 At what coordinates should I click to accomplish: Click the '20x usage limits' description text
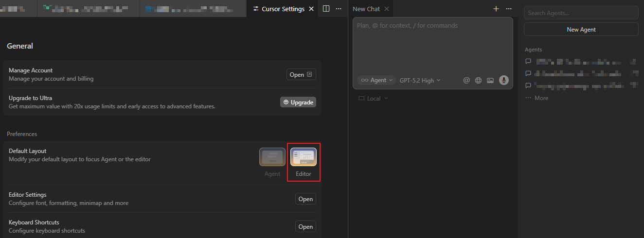coord(112,106)
